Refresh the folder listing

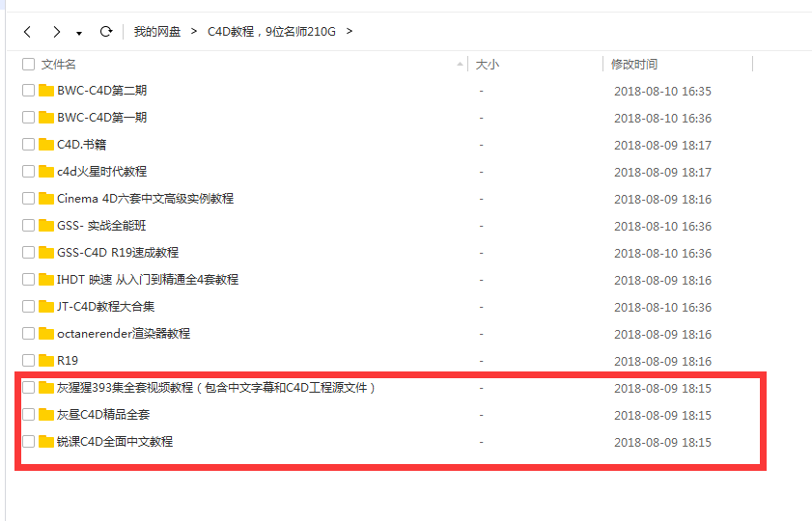tap(105, 32)
